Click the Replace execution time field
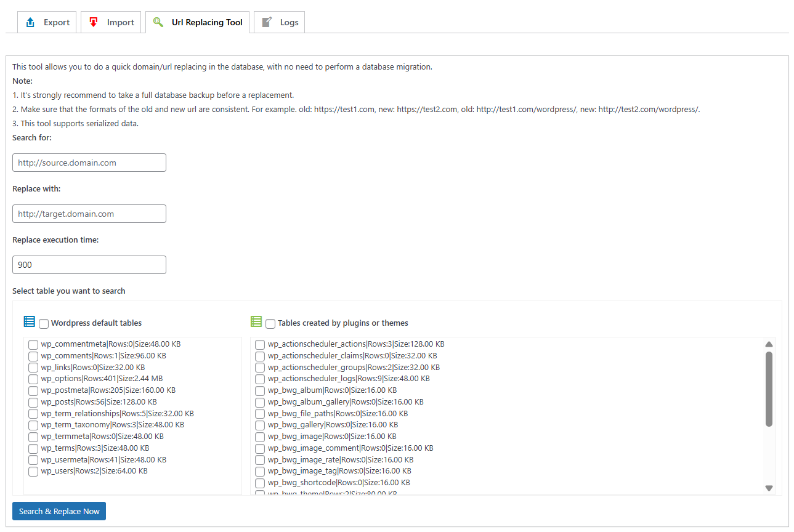The height and width of the screenshot is (532, 794). coord(89,265)
